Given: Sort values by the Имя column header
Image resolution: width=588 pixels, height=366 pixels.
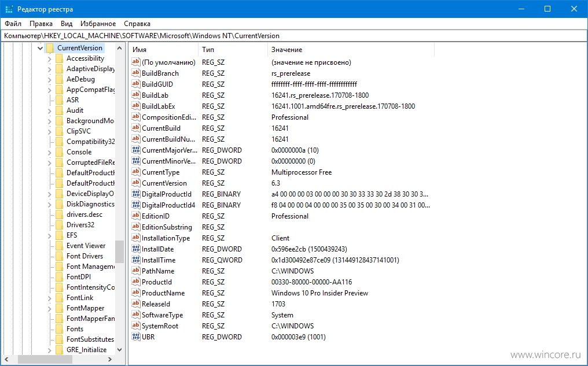Looking at the screenshot, I should tap(164, 50).
